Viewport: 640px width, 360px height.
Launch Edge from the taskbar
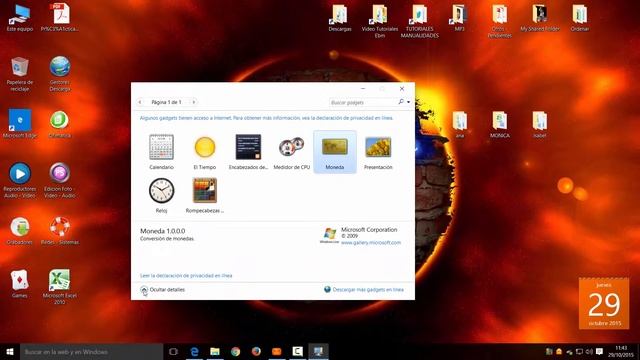point(194,351)
